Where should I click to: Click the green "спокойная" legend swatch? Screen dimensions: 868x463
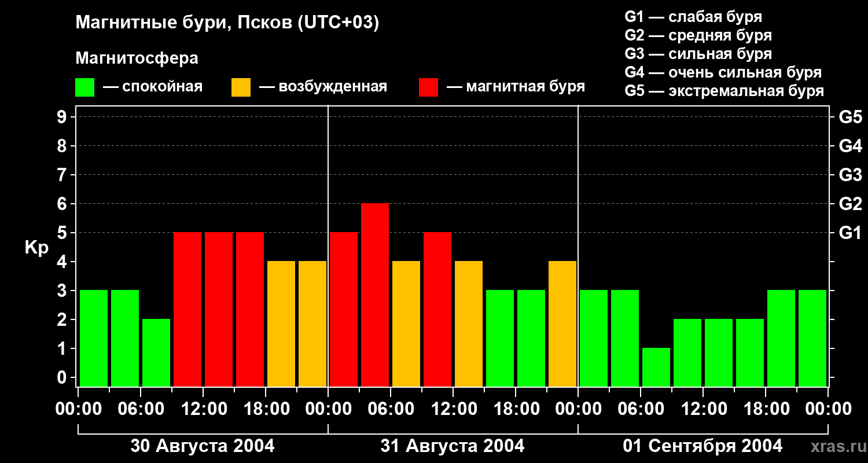[x=85, y=87]
